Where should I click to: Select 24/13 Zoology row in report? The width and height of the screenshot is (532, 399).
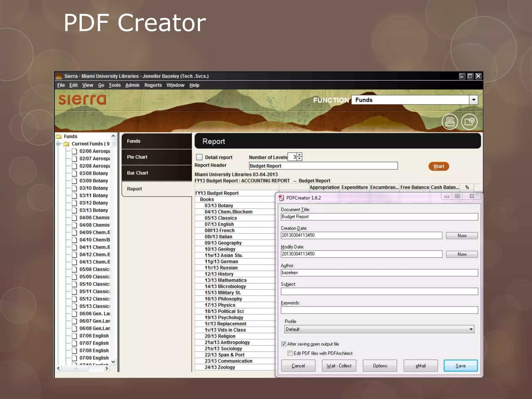point(235,367)
